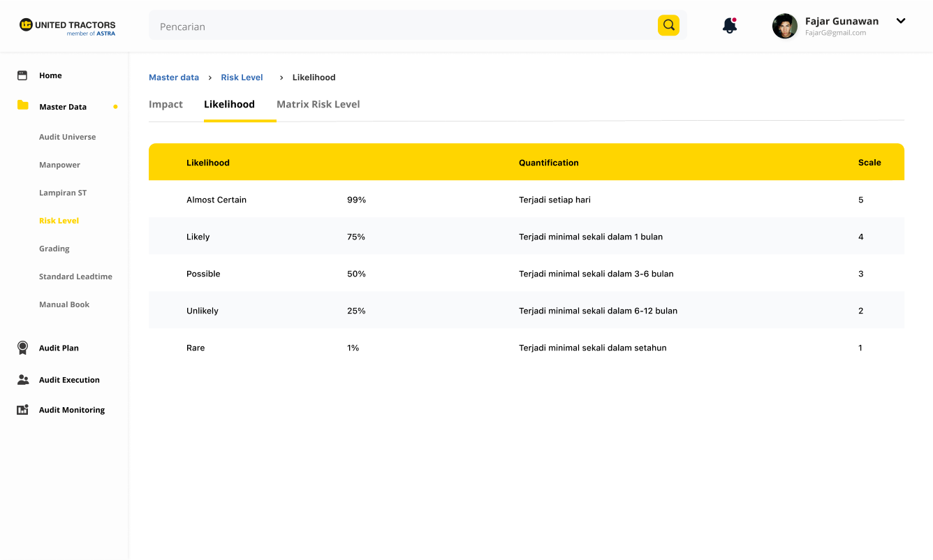The height and width of the screenshot is (560, 933).
Task: Click the Master Data folder icon
Action: [x=22, y=106]
